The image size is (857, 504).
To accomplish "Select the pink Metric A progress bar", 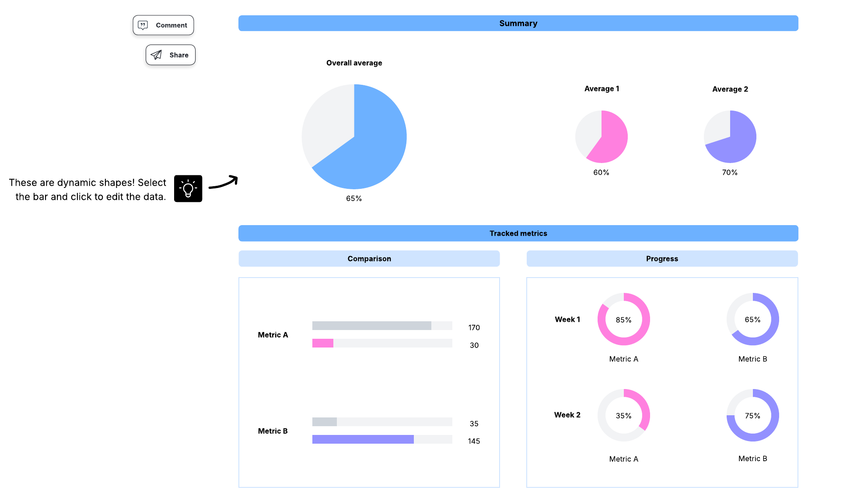I will tap(322, 344).
